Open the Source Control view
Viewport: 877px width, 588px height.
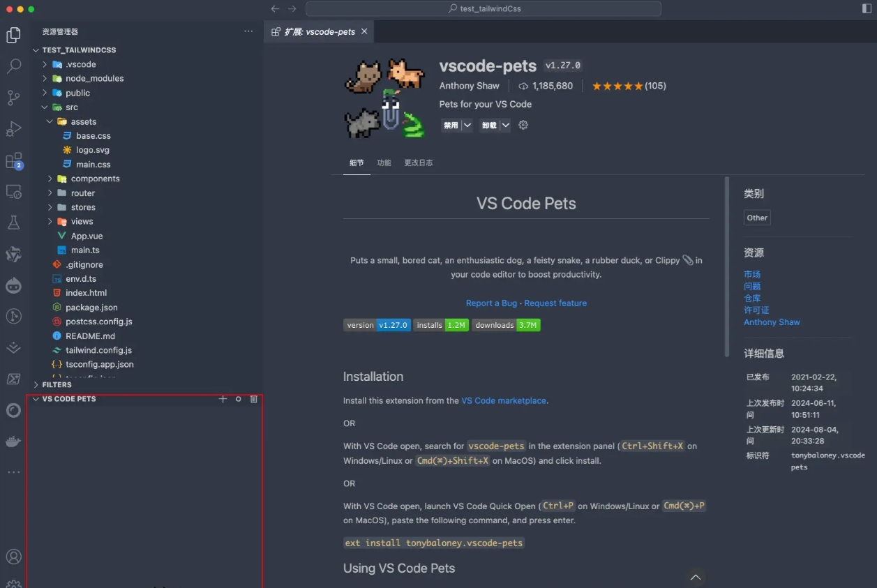click(x=13, y=98)
